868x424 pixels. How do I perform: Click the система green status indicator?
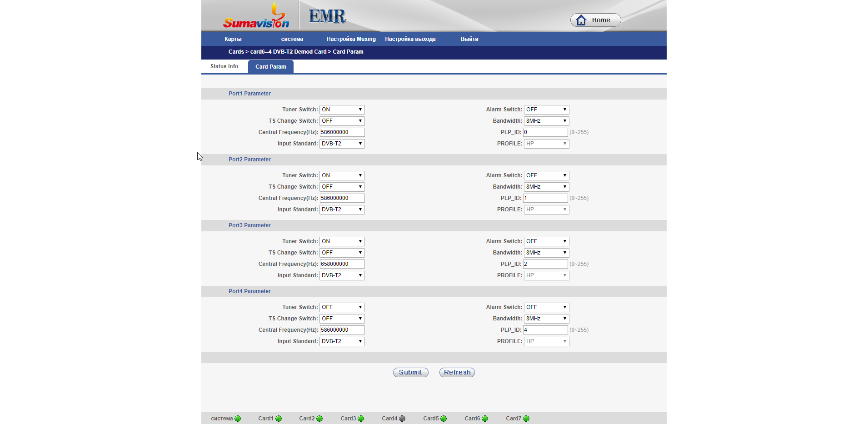238,419
